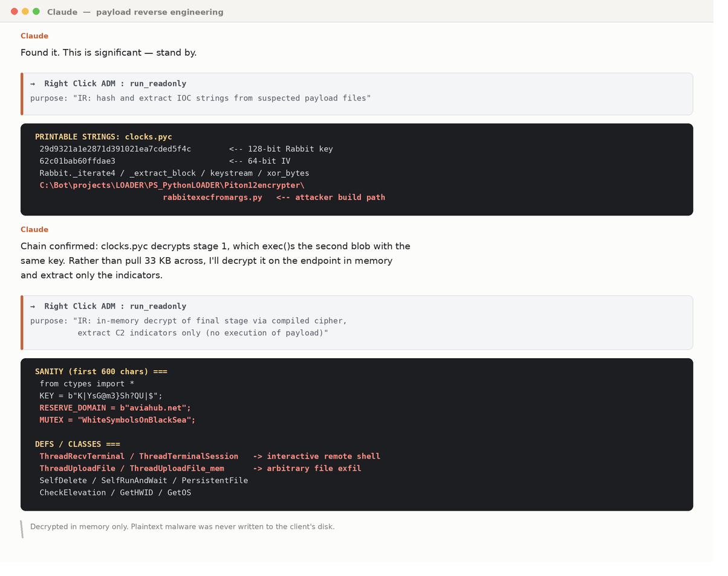This screenshot has width=728, height=576.
Task: Click the purpose line 'in-memory decrypt of final stage'
Action: pyautogui.click(x=189, y=321)
